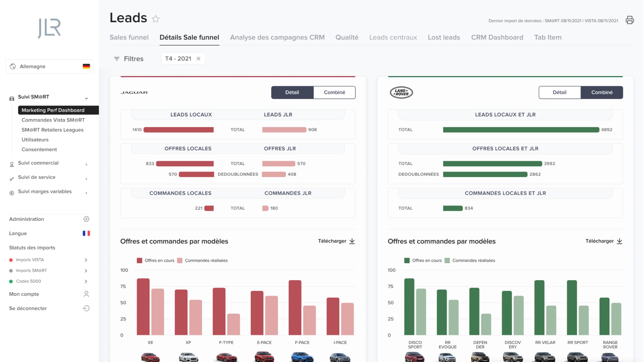Click Jaguar chart download arrow icon
The width and height of the screenshot is (644, 362).
click(352, 241)
